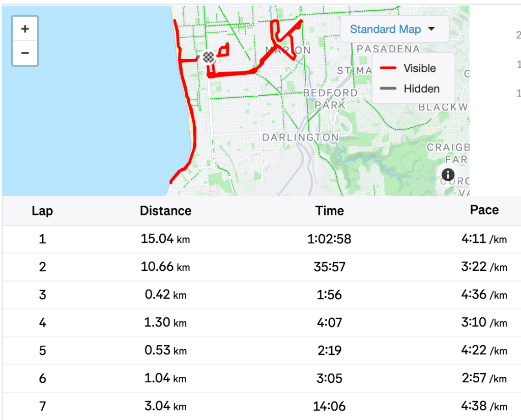Zoom out of the map
521x420 pixels.
[25, 53]
